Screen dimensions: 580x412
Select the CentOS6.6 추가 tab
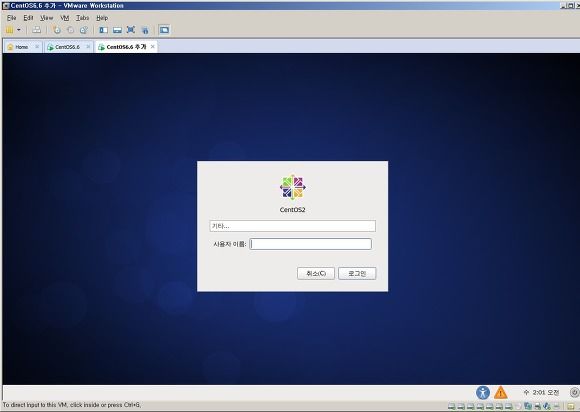(x=126, y=47)
